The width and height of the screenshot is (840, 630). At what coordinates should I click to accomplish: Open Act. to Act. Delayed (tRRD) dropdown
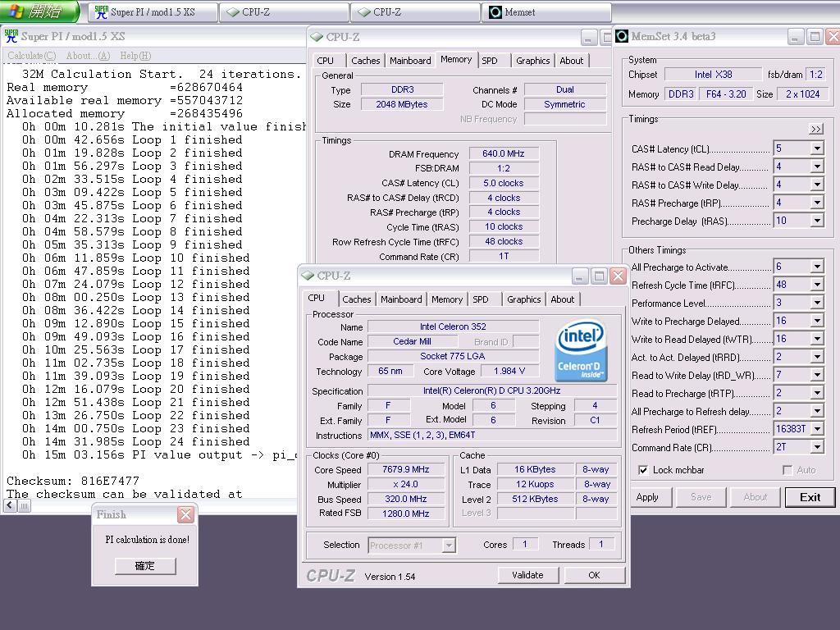(816, 357)
